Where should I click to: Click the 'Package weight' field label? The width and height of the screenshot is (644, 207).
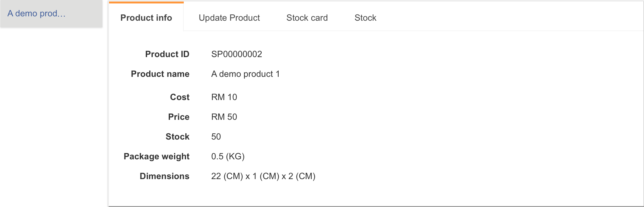(156, 157)
